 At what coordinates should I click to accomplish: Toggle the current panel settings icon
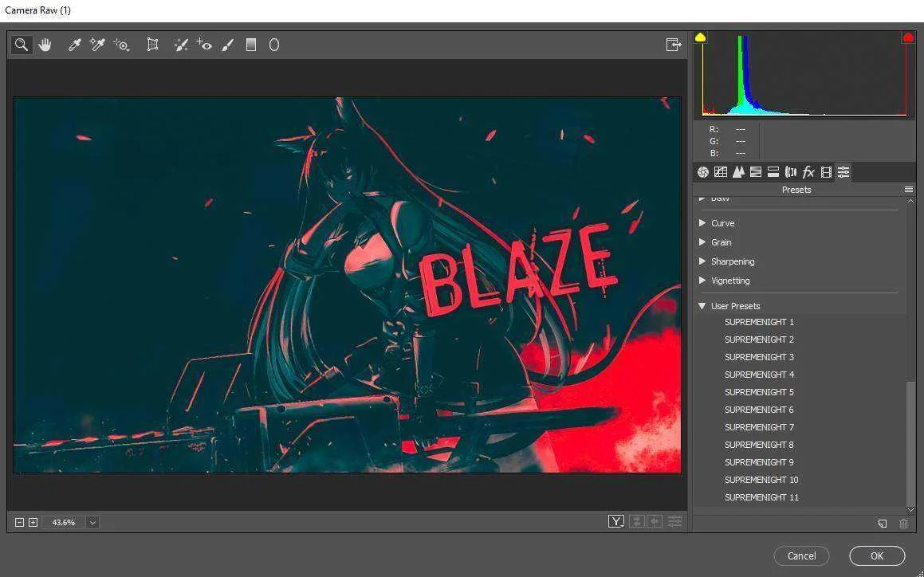pyautogui.click(x=674, y=521)
